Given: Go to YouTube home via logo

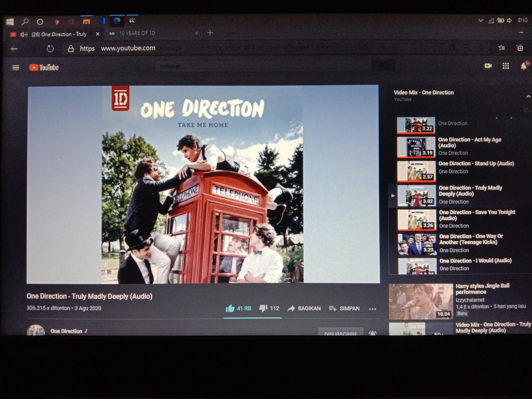Looking at the screenshot, I should (44, 67).
